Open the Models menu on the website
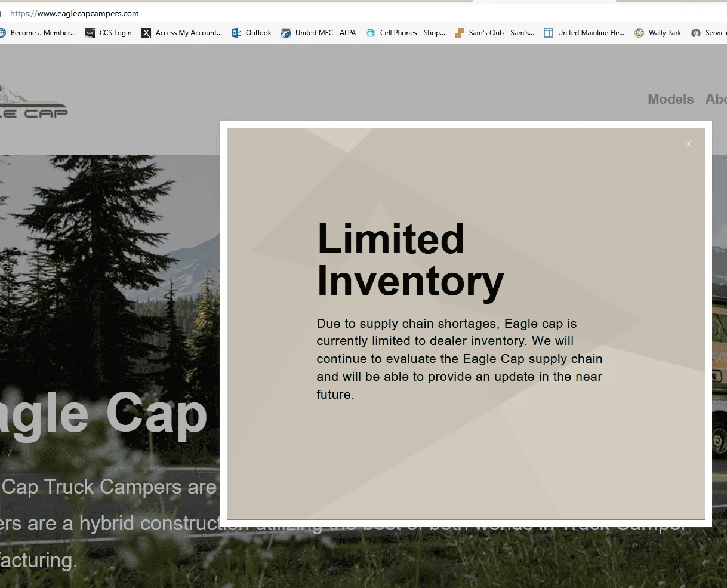 (x=670, y=99)
